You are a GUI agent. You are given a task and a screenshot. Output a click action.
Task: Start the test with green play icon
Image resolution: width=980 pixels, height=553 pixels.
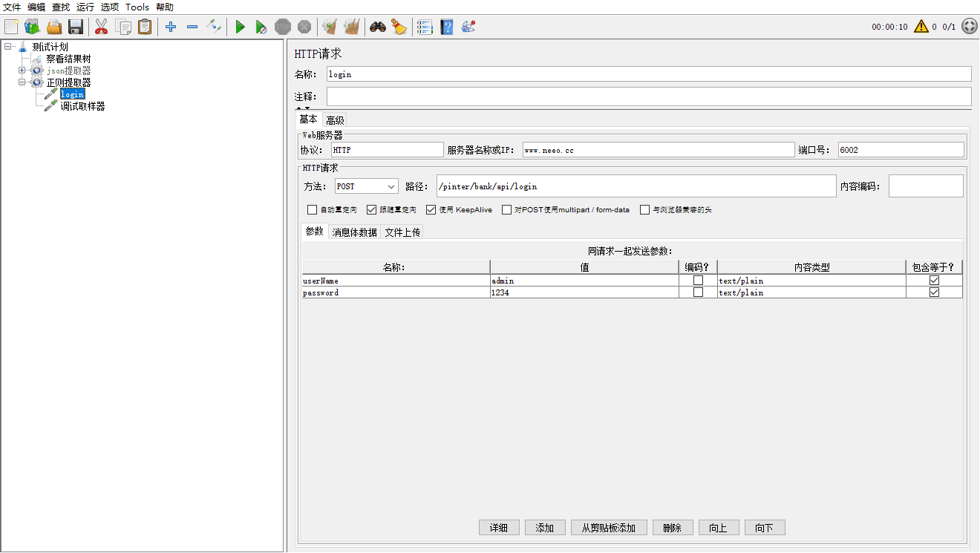240,27
